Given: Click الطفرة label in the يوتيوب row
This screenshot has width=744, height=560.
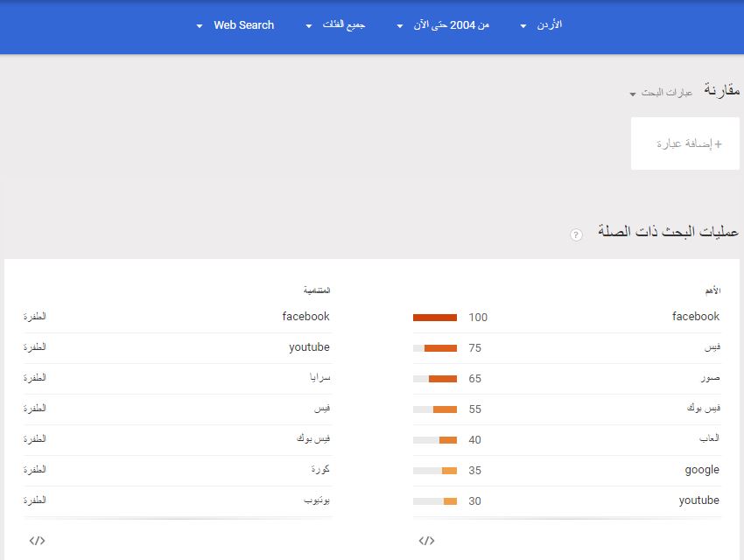Looking at the screenshot, I should 35,500.
